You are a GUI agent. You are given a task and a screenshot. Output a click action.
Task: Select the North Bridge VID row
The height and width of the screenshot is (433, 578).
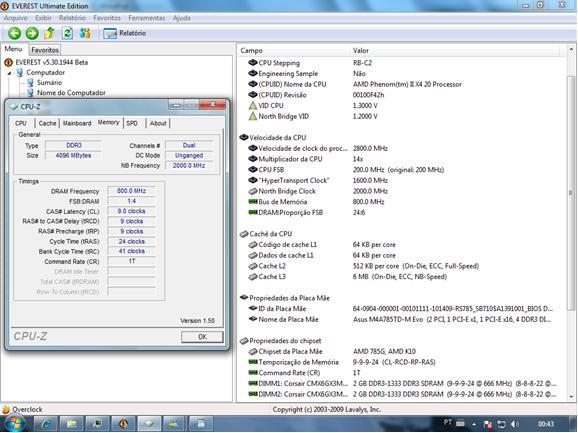pos(401,116)
